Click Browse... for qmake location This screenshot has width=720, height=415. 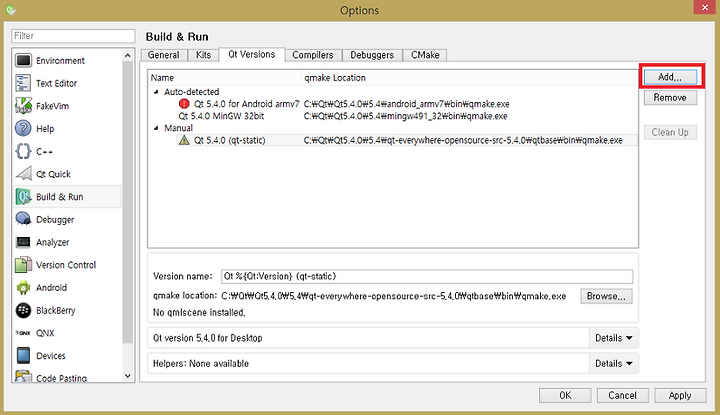click(606, 296)
